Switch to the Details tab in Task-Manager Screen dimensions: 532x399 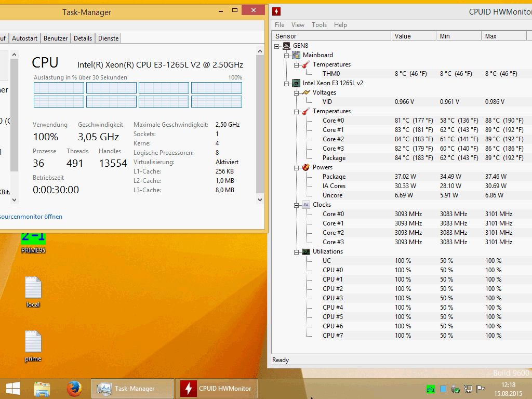tap(83, 38)
